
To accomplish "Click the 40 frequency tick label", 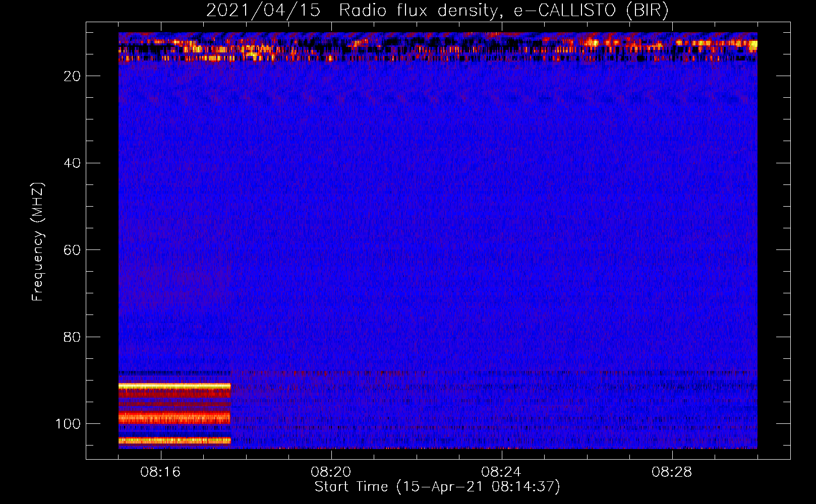I will (72, 163).
